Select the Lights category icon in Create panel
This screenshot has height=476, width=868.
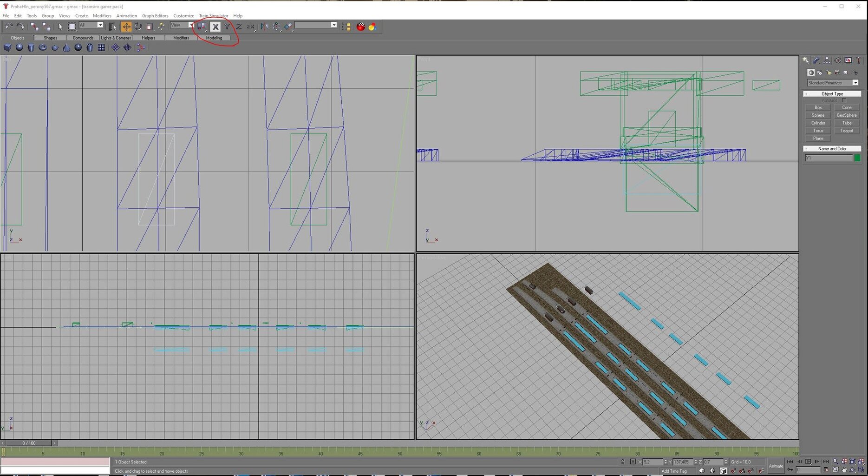click(829, 73)
